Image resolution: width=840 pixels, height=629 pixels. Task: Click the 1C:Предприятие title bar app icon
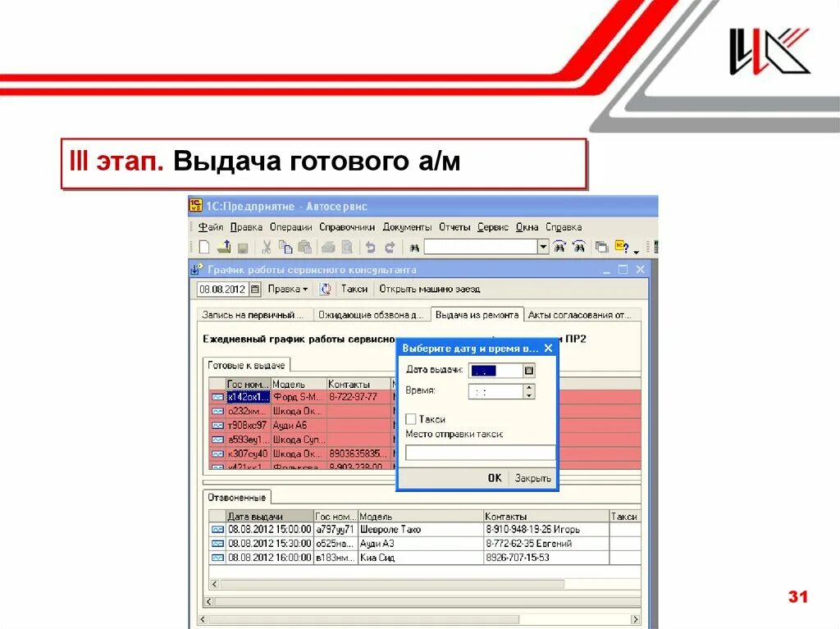196,206
